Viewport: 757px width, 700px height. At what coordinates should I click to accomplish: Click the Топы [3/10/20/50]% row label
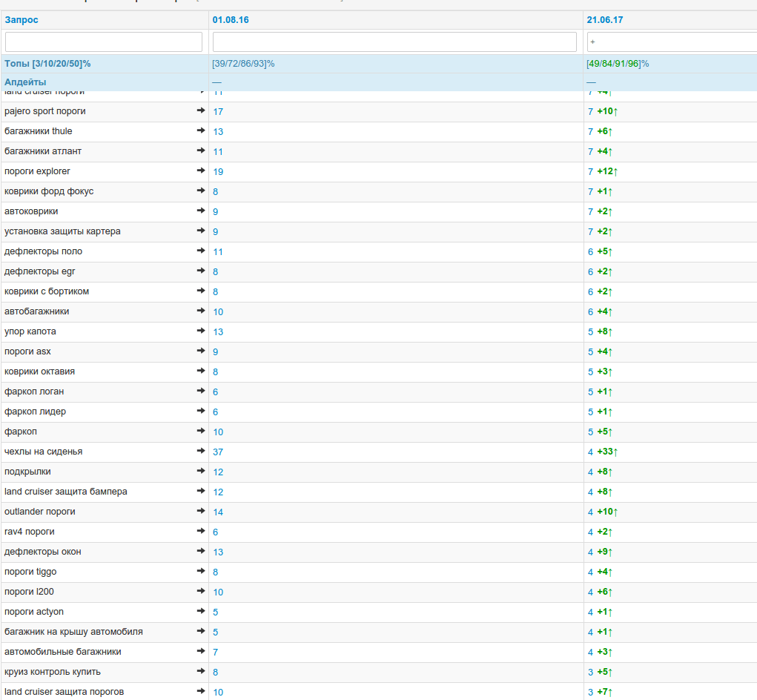pos(47,64)
